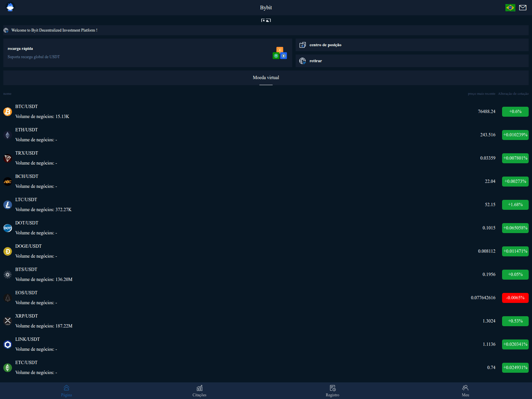The image size is (532, 399).
Task: Click the retirar globe icon
Action: (x=303, y=61)
